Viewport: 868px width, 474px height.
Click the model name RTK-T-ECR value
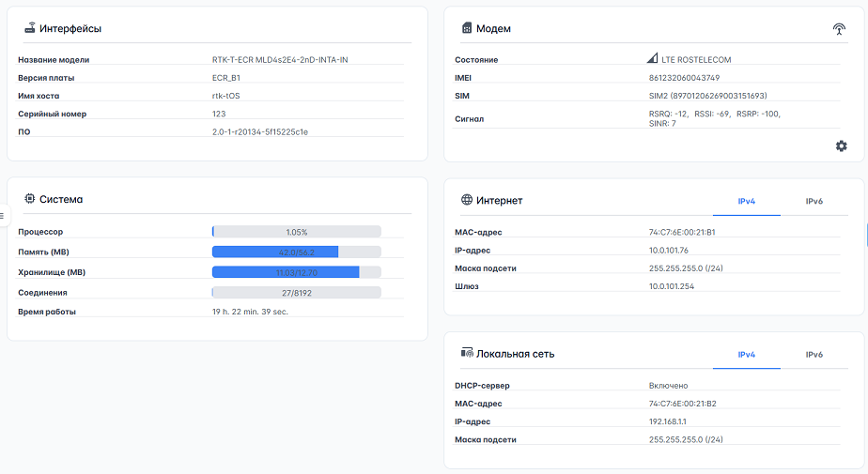coord(280,60)
